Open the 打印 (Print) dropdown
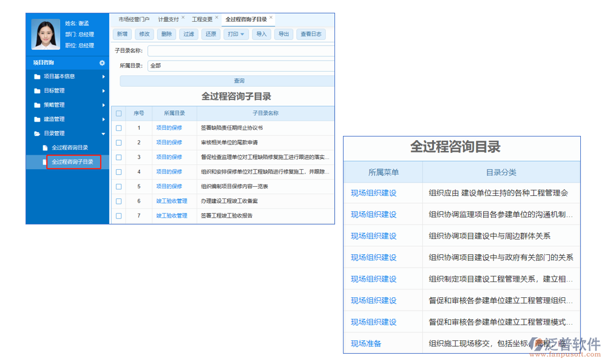Screen dimensions: 607x364 (237, 34)
